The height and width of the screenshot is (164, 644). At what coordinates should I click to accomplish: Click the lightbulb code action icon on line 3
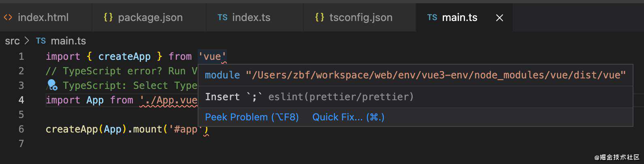52,85
